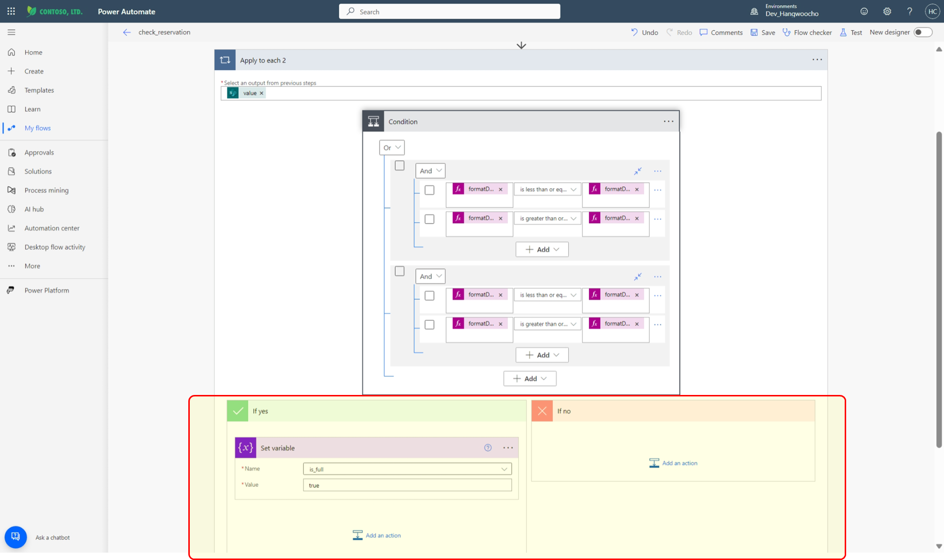Toggle the New designer switch

click(x=922, y=32)
